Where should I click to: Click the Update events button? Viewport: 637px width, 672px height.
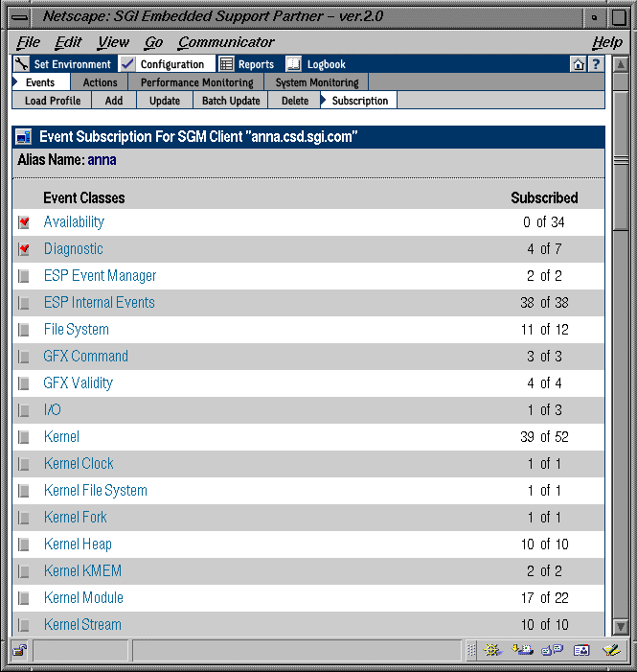(165, 101)
